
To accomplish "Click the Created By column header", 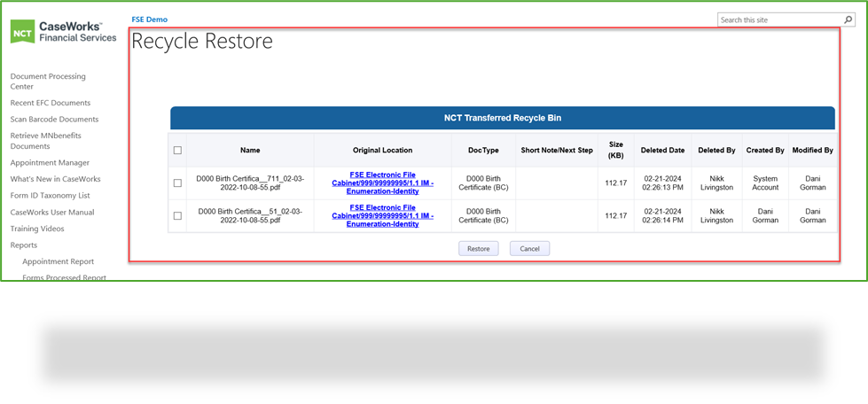I will coord(765,150).
